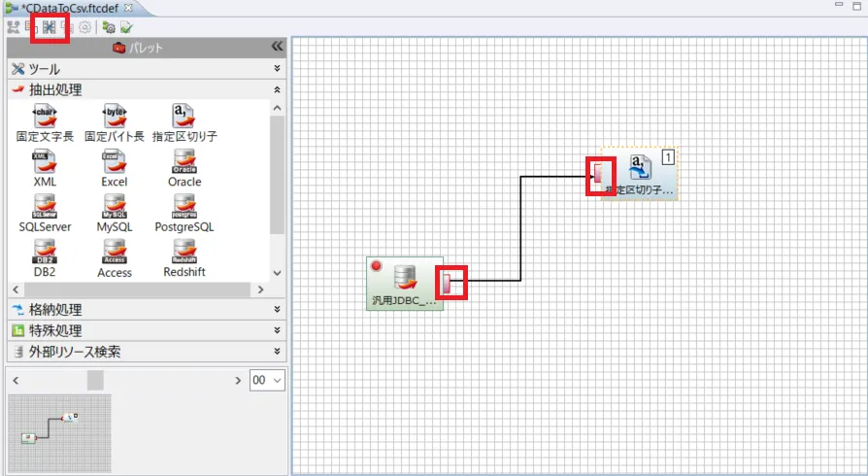868x476 pixels.
Task: Select the PostgreSQL palette icon
Action: pyautogui.click(x=184, y=207)
